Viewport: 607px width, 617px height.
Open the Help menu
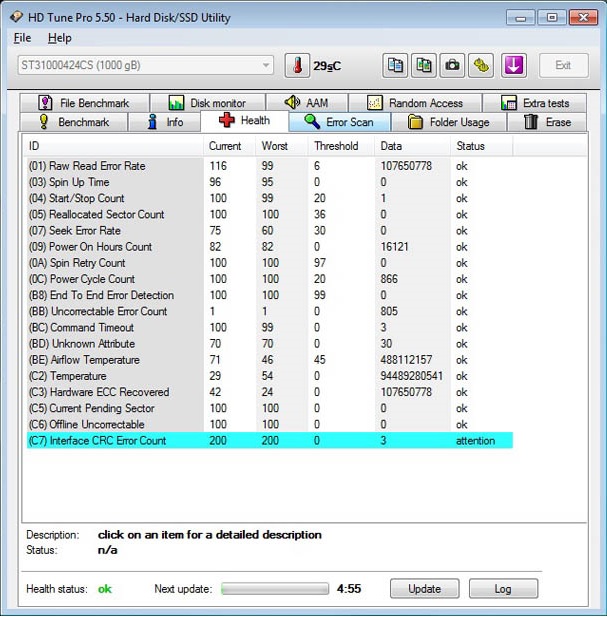click(x=59, y=38)
